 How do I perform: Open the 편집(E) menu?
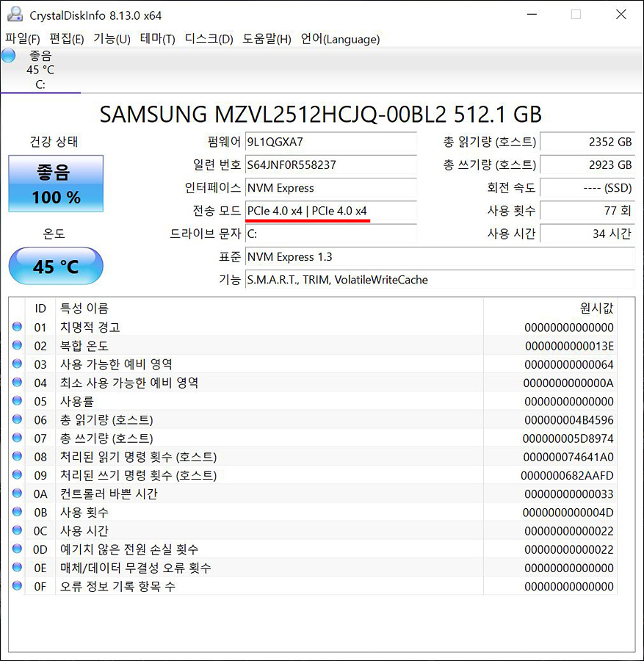tap(67, 39)
